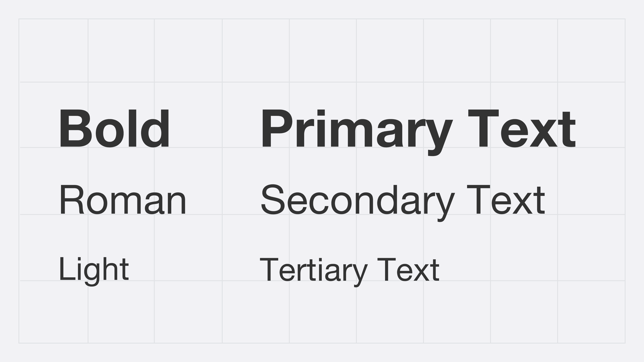Click the capital L in Light
Screen dimensions: 644x362
(x=67, y=269)
